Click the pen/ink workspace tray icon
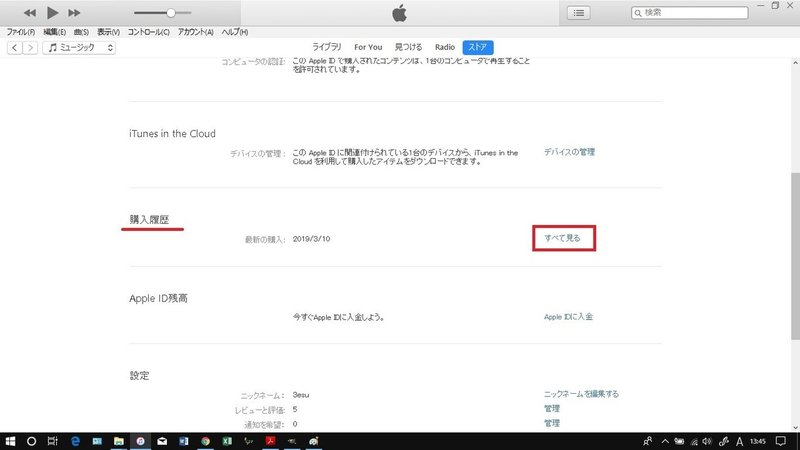The image size is (800, 450). pos(723,441)
